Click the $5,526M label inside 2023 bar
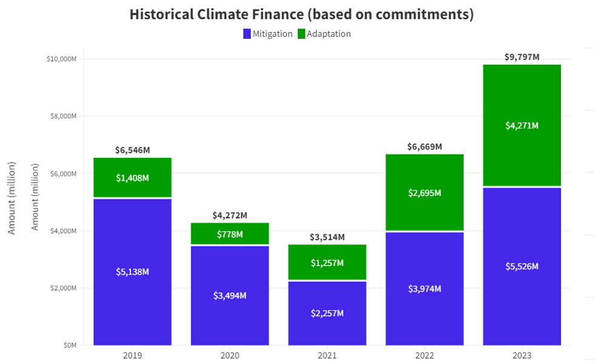607x364 pixels. coord(521,266)
